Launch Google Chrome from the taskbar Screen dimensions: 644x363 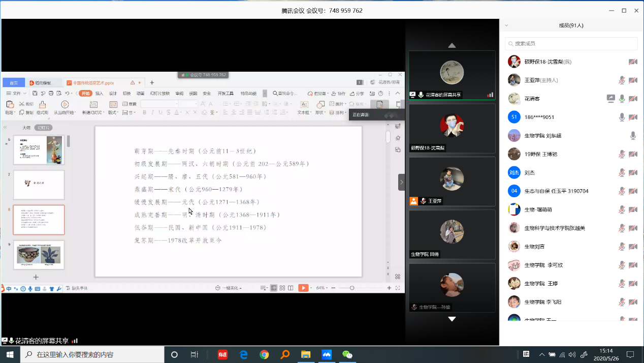pos(264,354)
